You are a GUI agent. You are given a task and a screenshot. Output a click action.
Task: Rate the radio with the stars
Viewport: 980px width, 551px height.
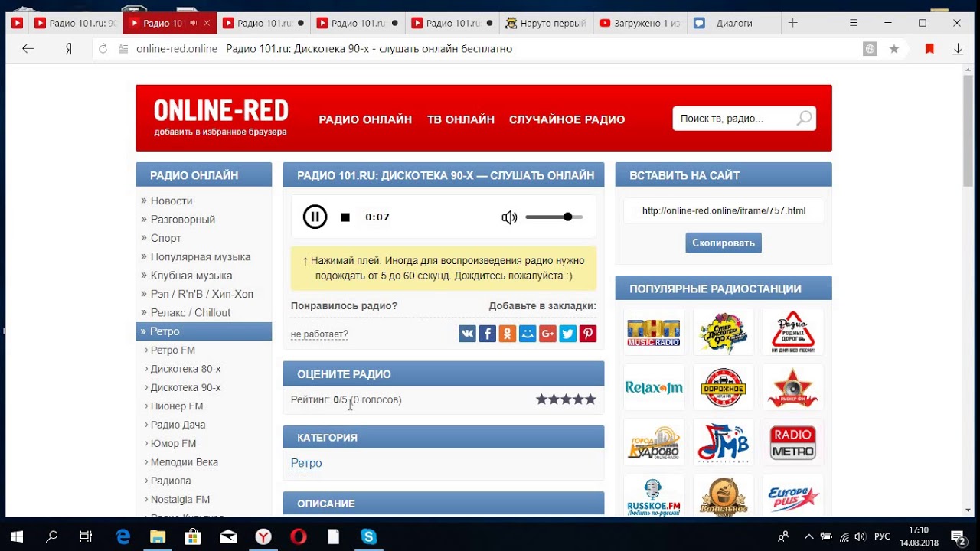[x=566, y=399]
